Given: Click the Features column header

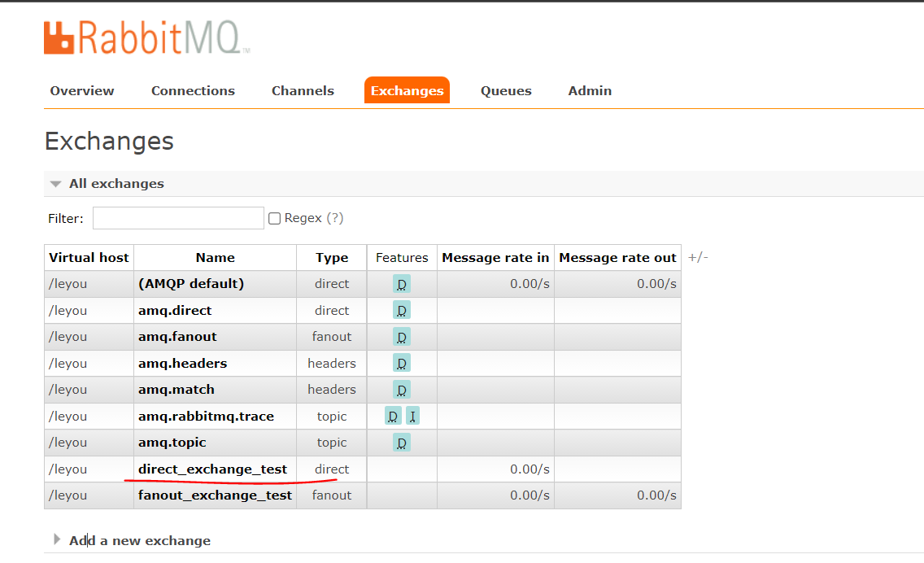Looking at the screenshot, I should 402,258.
